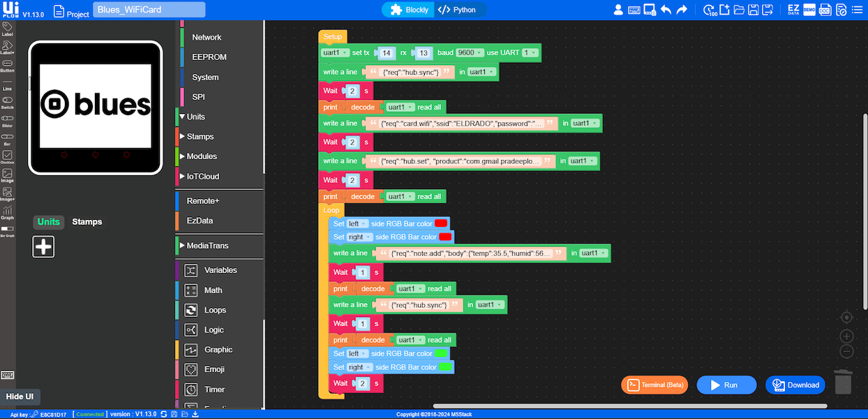Select the Units tab under the device

tap(49, 221)
